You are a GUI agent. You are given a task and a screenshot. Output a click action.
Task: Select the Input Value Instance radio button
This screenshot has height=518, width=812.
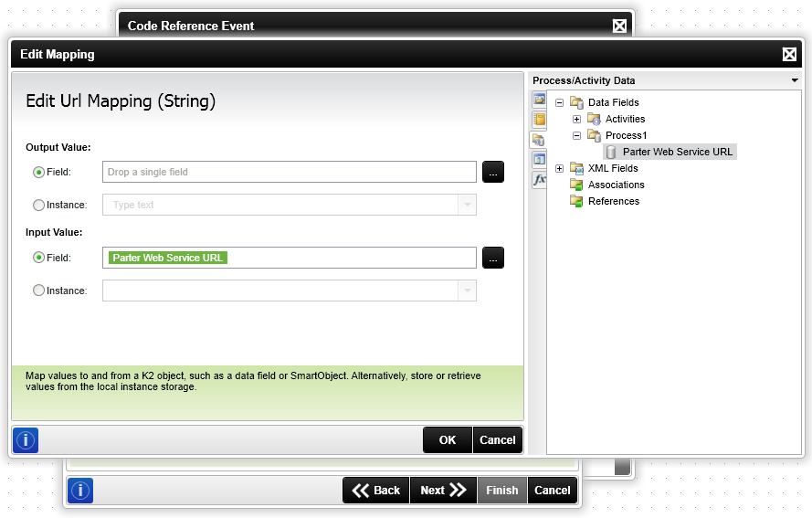pyautogui.click(x=39, y=291)
